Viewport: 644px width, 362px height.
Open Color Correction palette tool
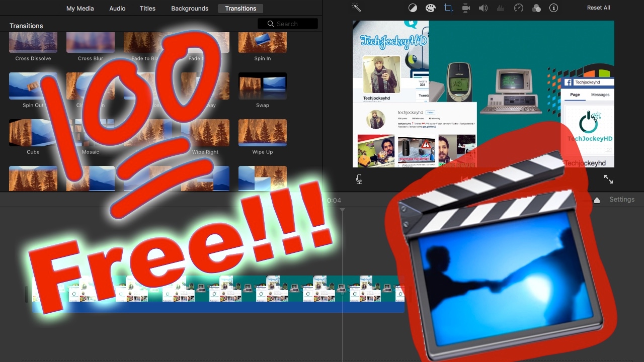(x=430, y=8)
